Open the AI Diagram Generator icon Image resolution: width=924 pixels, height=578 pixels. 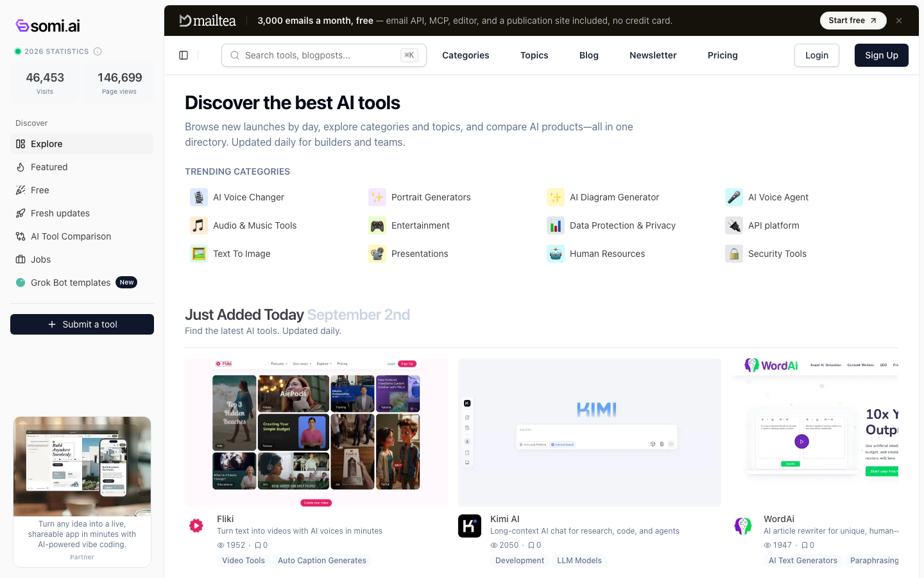coord(556,197)
